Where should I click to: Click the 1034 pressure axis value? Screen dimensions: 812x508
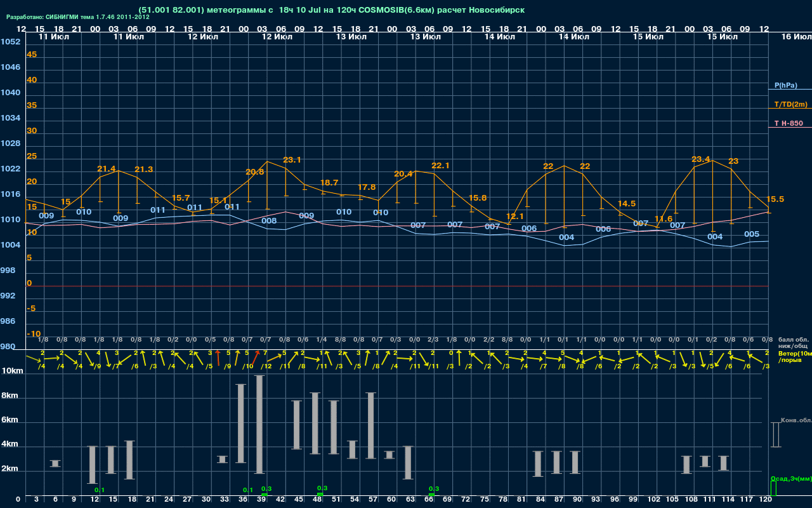click(10, 118)
